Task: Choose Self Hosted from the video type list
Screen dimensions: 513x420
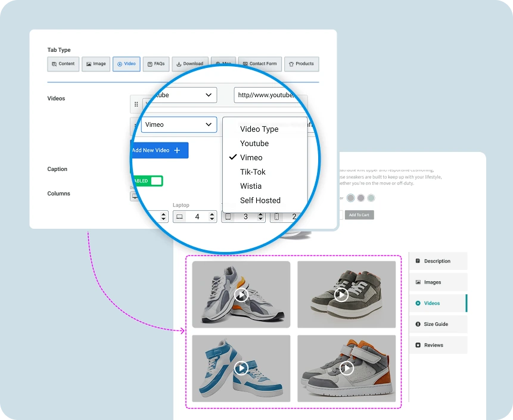Action: 260,201
